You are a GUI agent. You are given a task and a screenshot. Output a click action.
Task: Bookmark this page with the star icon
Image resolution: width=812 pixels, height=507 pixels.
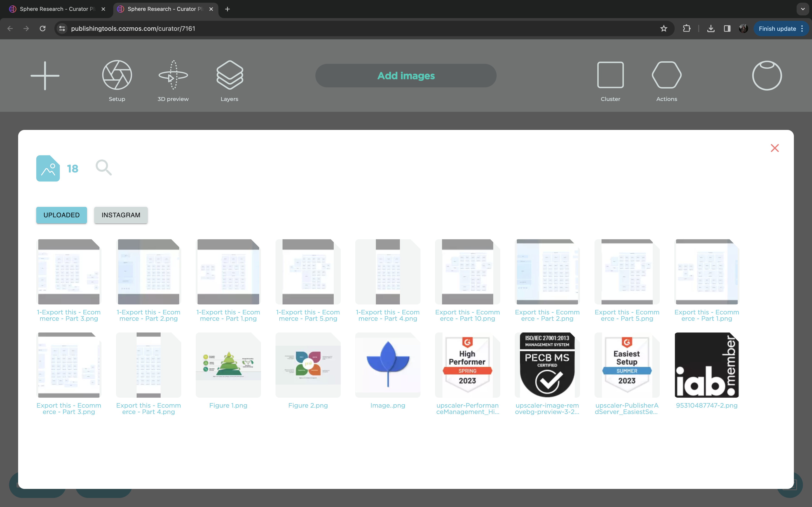coord(663,29)
